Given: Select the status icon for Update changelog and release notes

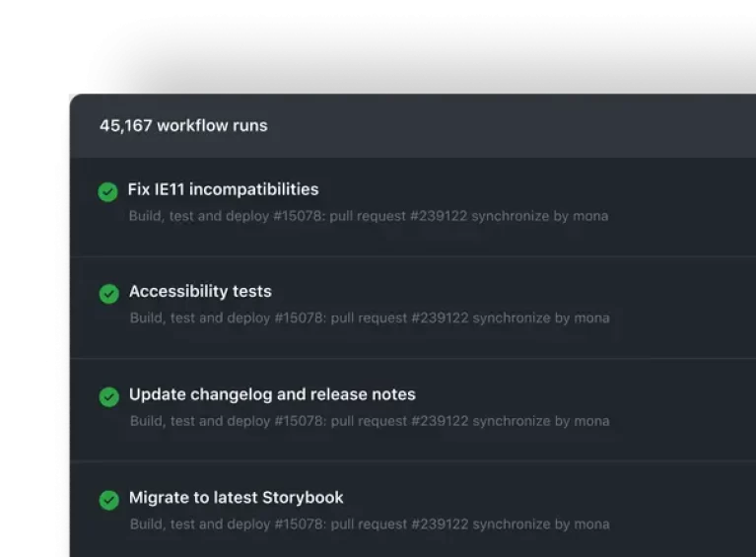Looking at the screenshot, I should [x=109, y=396].
